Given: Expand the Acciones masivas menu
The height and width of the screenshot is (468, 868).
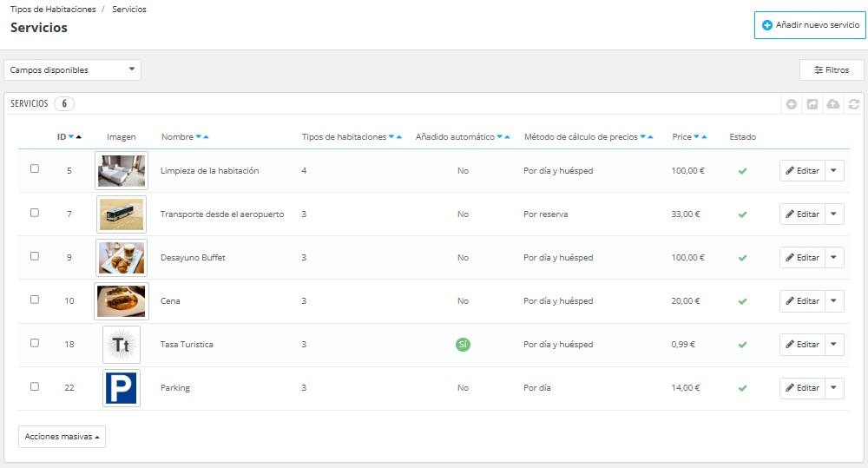Looking at the screenshot, I should (62, 437).
